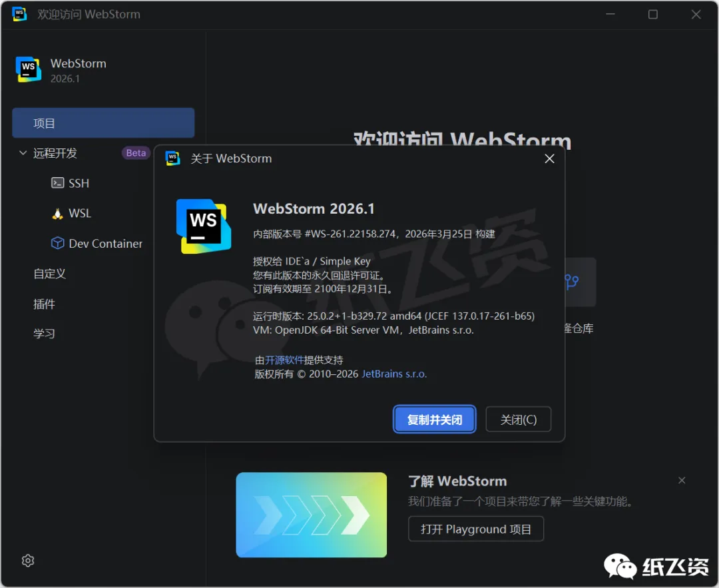Click the large WS logo in About dialog

[x=204, y=226]
